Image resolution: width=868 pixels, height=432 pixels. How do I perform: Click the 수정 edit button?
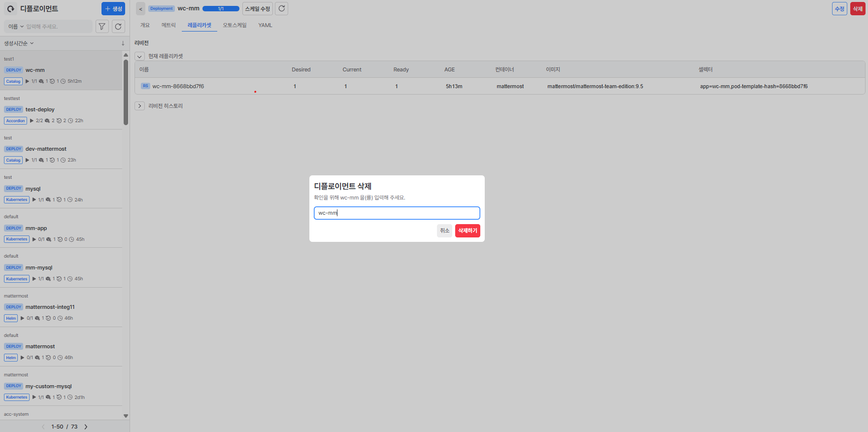click(839, 9)
